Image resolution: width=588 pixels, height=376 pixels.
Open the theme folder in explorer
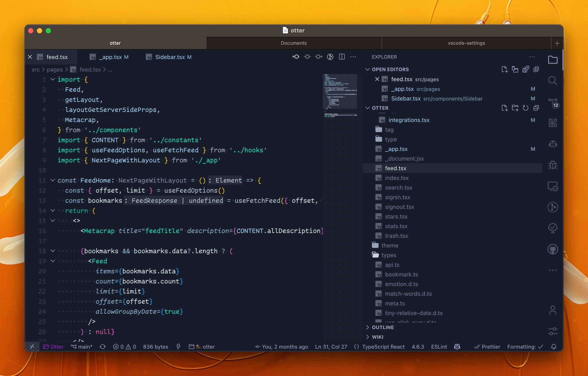click(390, 245)
